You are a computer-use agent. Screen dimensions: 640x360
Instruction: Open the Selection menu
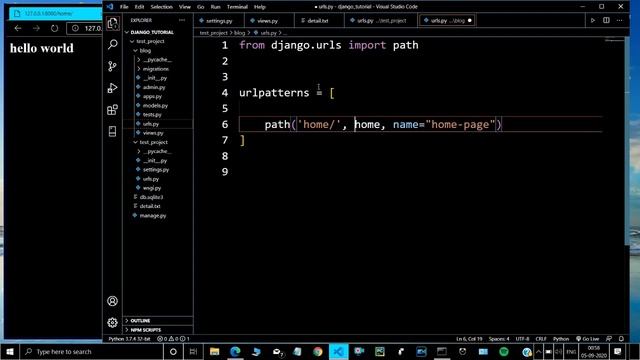point(161,7)
